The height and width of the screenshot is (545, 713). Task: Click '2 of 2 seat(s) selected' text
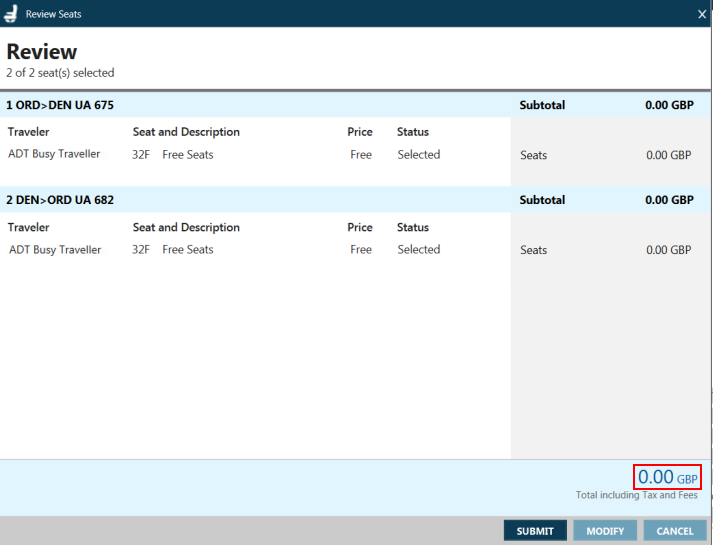coord(60,73)
